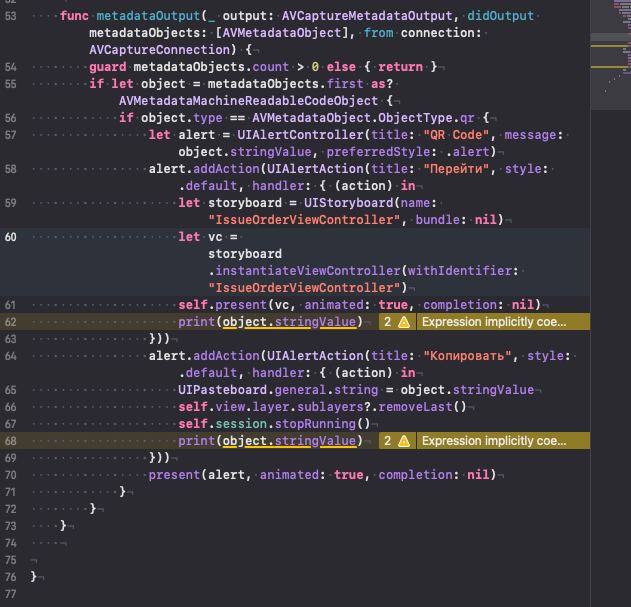Viewport: 631px width, 607px height.
Task: Click 'self' on line 61
Action: point(193,305)
